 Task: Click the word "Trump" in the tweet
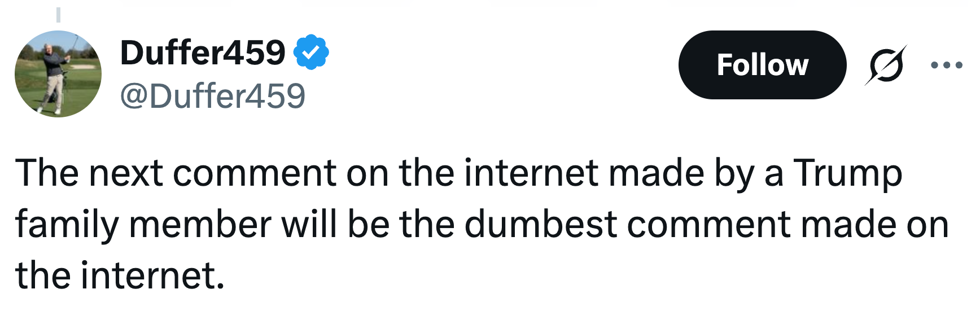click(847, 172)
